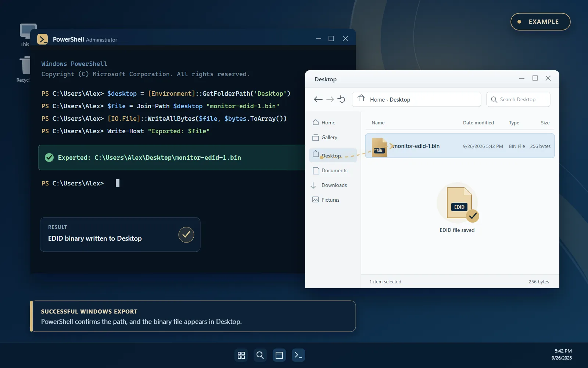Refresh the Desktop folder view
Screen dimensions: 588x368
341,99
